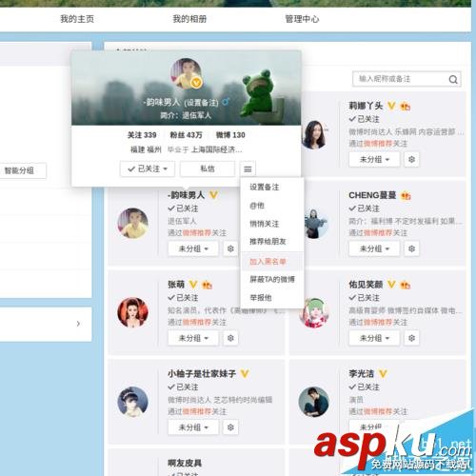Click the search magnifier icon
The height and width of the screenshot is (476, 476).
pos(453,79)
